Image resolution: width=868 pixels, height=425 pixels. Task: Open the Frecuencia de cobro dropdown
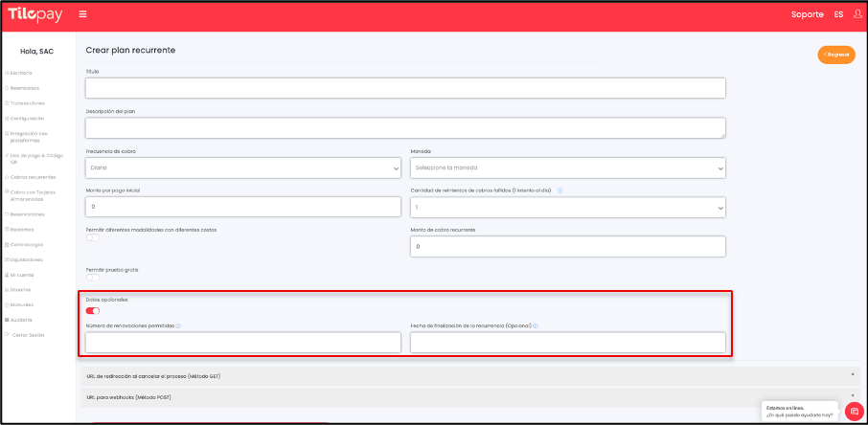[x=242, y=168]
